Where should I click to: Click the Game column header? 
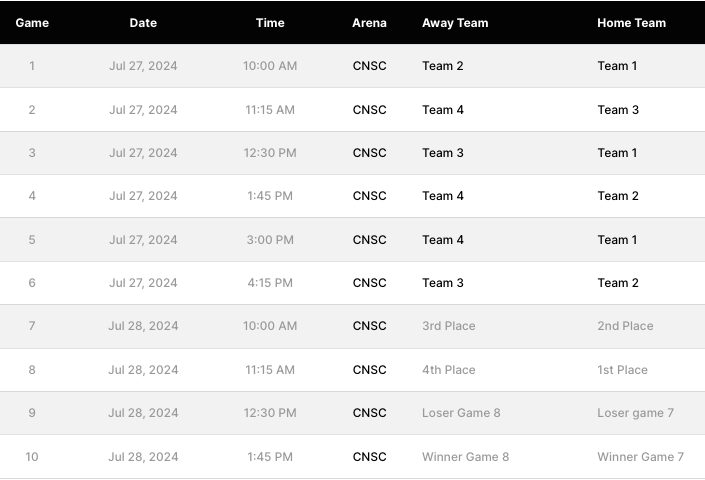[32, 23]
